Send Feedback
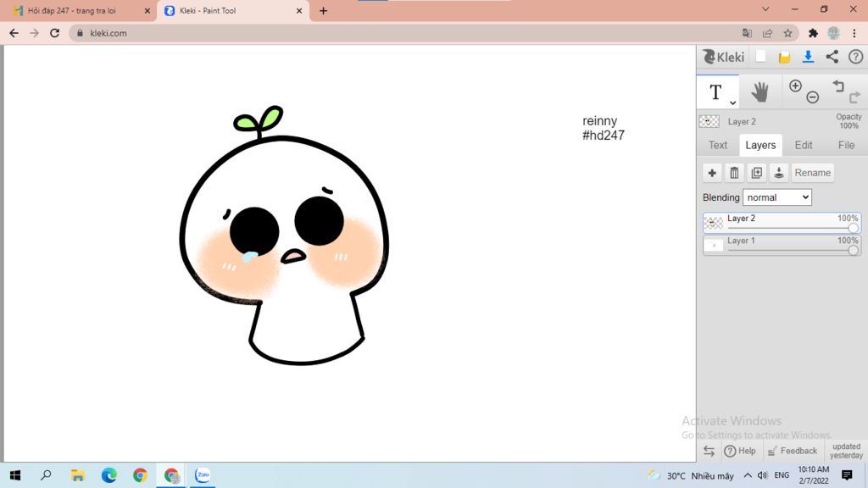Image resolution: width=868 pixels, height=488 pixels. (793, 451)
